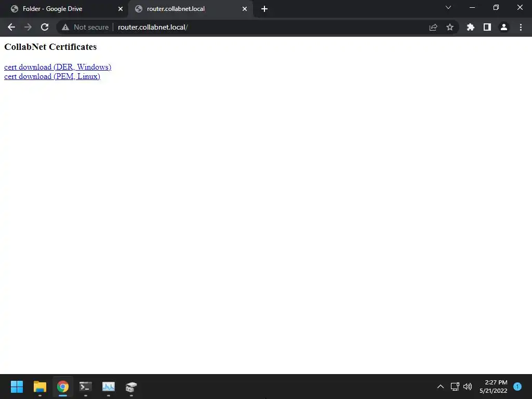Close the router.collabnet.local tab
The width and height of the screenshot is (532, 399).
pos(245,9)
